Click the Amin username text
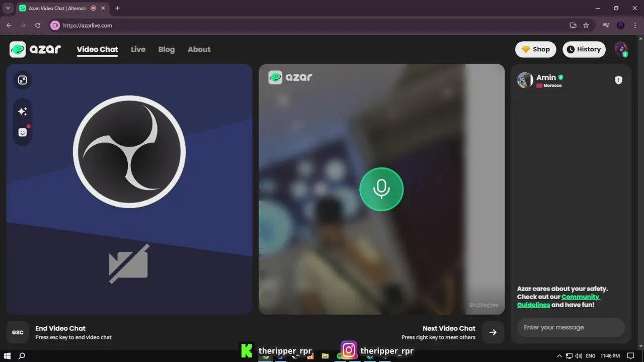Image resolution: width=644 pixels, height=362 pixels. [x=546, y=77]
